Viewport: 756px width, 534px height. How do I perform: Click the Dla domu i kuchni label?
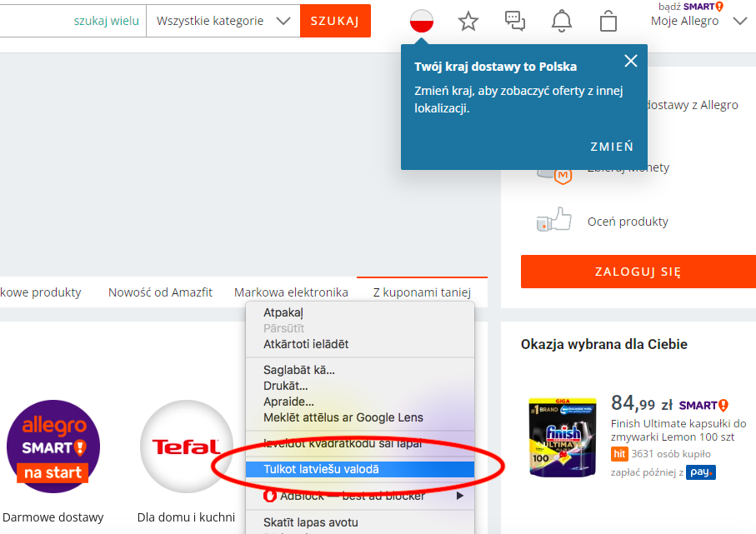pyautogui.click(x=186, y=517)
